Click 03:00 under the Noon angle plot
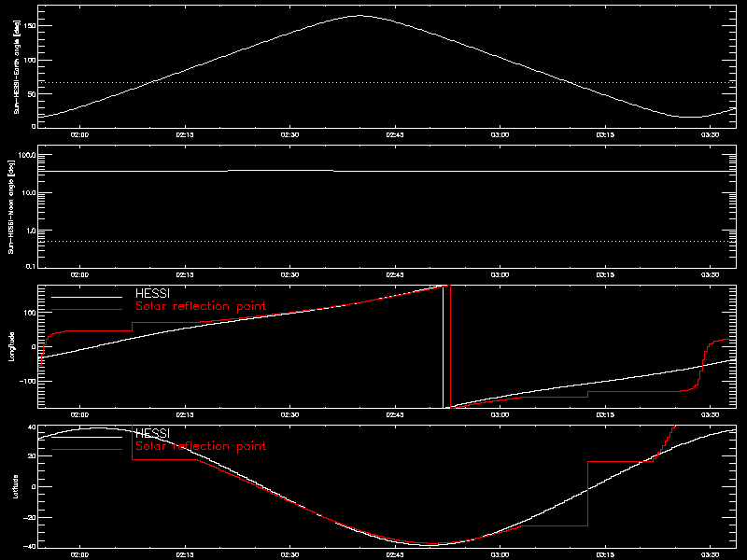The width and height of the screenshot is (747, 560). [500, 274]
